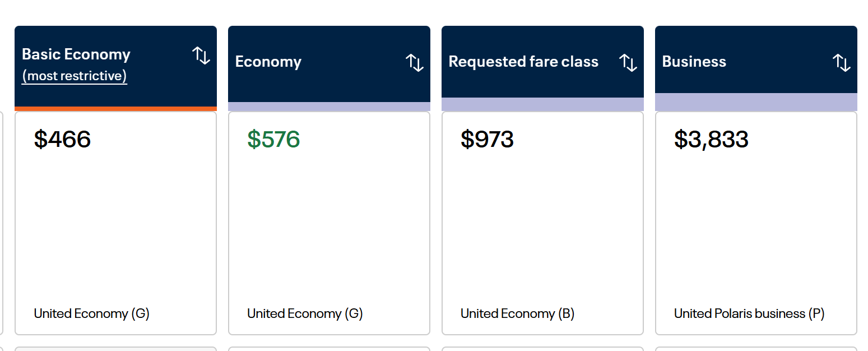Click the lavender bar under Business header
Screen dimensions: 868x351
[x=756, y=102]
